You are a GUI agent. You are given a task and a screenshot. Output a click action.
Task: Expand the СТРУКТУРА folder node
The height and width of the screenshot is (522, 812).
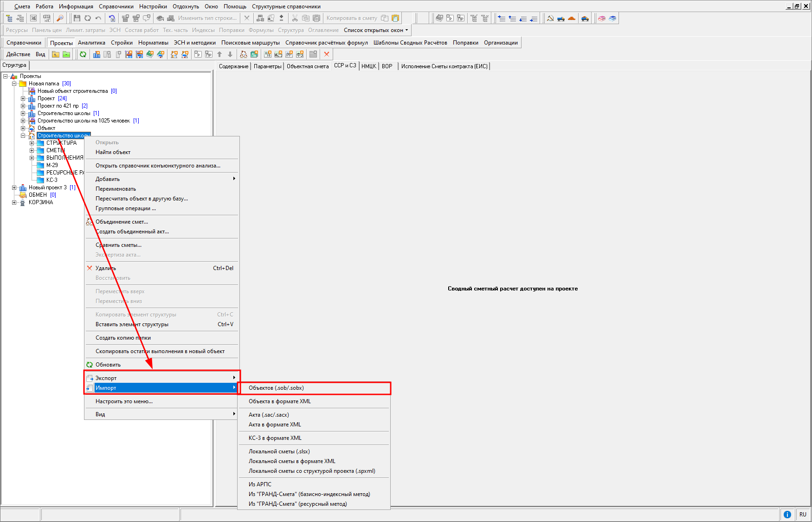32,143
